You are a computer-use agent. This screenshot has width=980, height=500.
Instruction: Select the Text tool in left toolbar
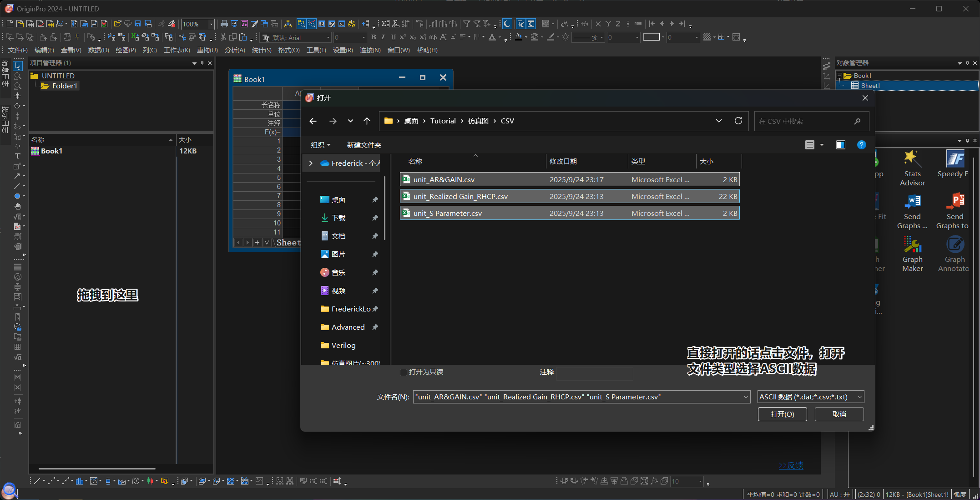pyautogui.click(x=17, y=156)
